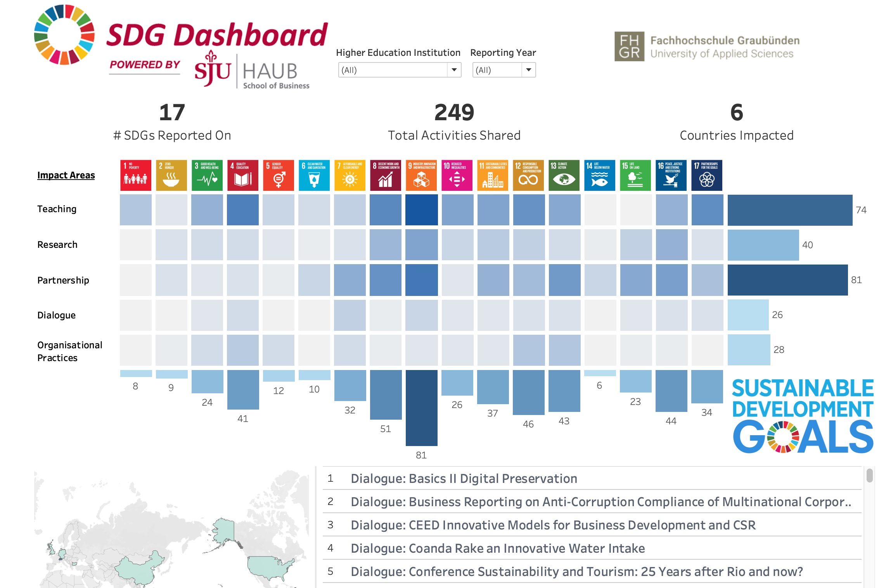
Task: Click the Partnership row heatmap cell for SDG 9
Action: pos(421,280)
